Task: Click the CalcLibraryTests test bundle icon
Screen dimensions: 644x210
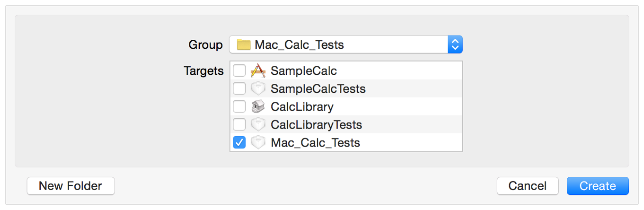Action: click(258, 125)
